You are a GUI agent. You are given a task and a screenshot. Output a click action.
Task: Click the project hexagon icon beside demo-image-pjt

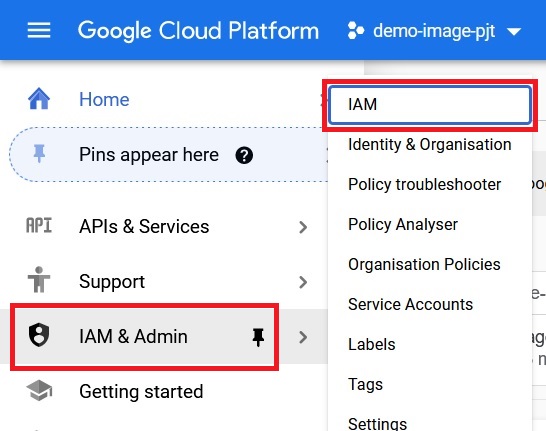tap(356, 31)
